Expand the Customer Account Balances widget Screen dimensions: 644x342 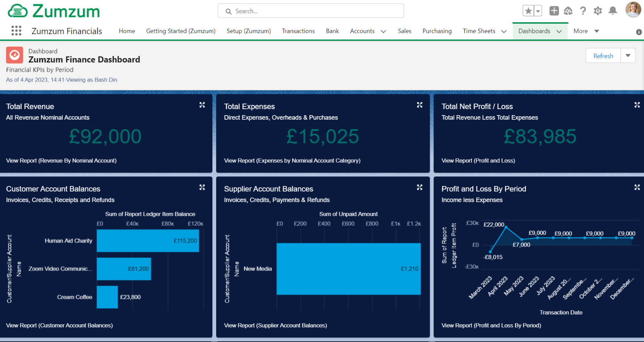(x=202, y=187)
